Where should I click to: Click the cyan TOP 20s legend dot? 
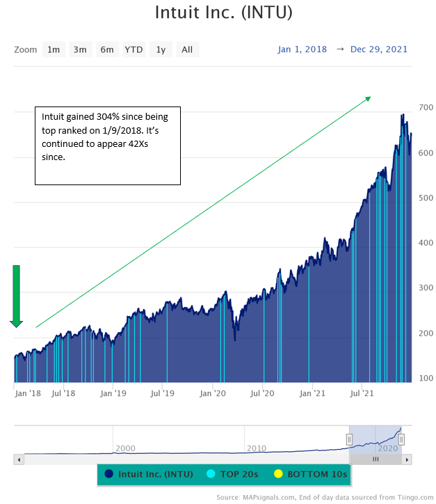pyautogui.click(x=211, y=474)
